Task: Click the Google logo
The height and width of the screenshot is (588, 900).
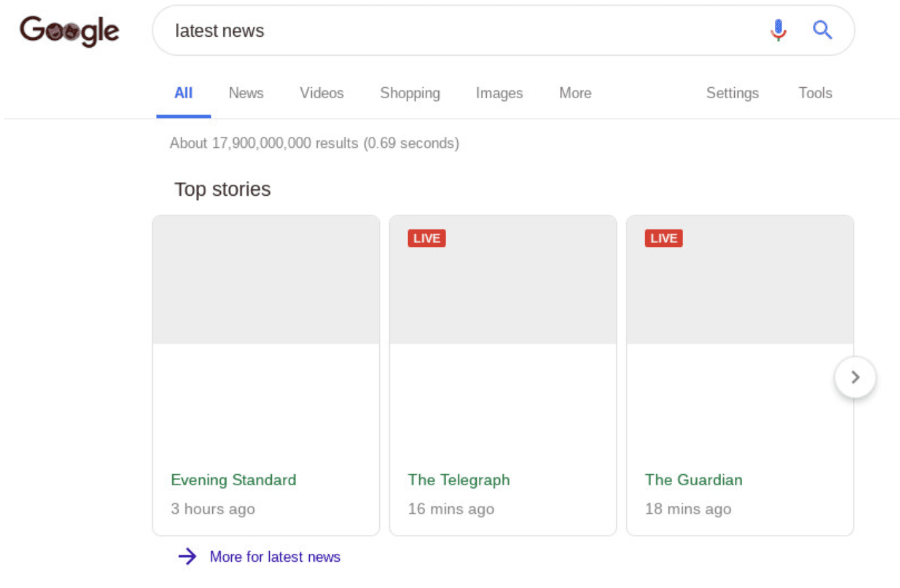Action: click(69, 31)
